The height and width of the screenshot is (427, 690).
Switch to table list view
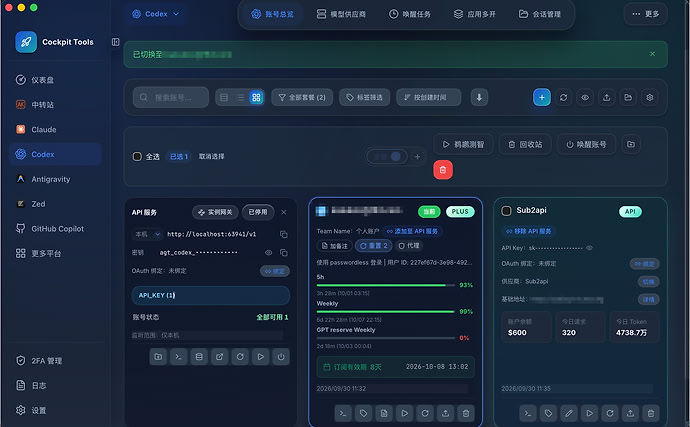tap(224, 97)
